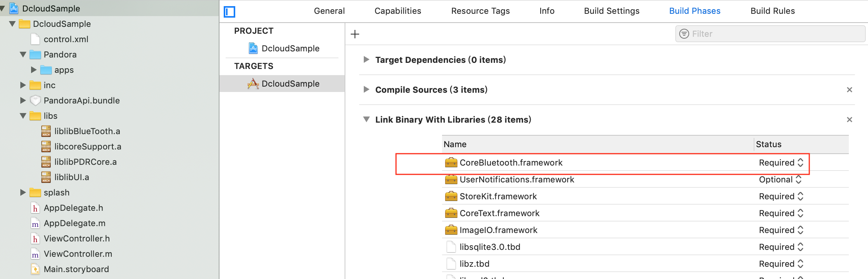Open the Capabilities tab
This screenshot has width=868, height=279.
tap(398, 11)
